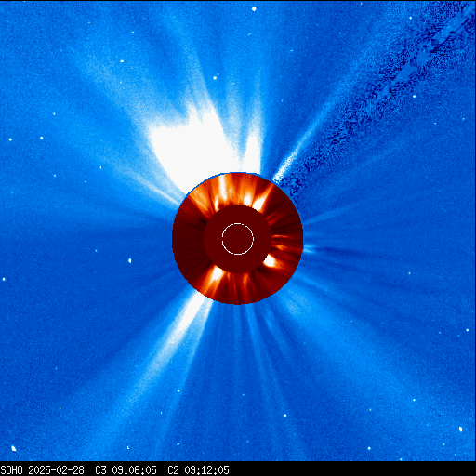This screenshot has width=476, height=476.
Task: Click the oval bright spot left of the occulter
Action: click(130, 260)
